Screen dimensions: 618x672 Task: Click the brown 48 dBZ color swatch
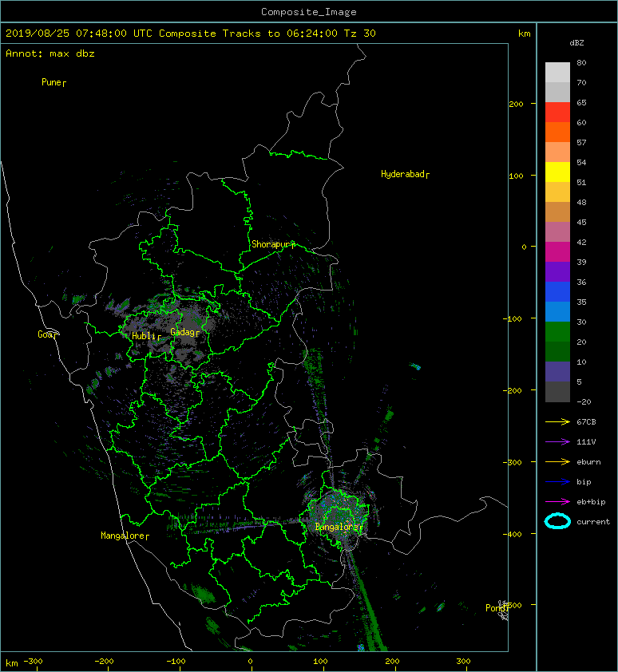pos(557,211)
